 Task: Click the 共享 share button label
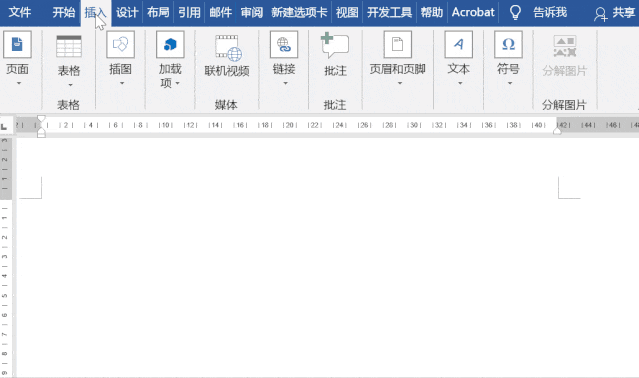tap(623, 13)
